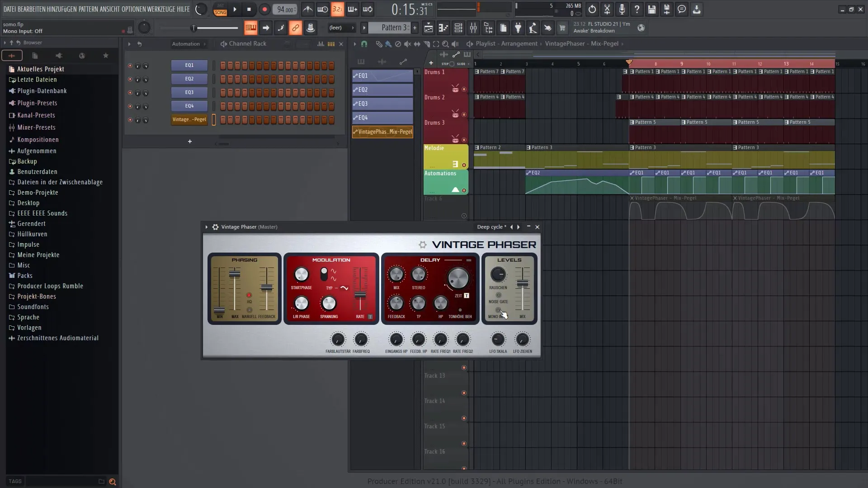868x488 pixels.
Task: Save the project with the floppy disk icon
Action: pyautogui.click(x=652, y=9)
